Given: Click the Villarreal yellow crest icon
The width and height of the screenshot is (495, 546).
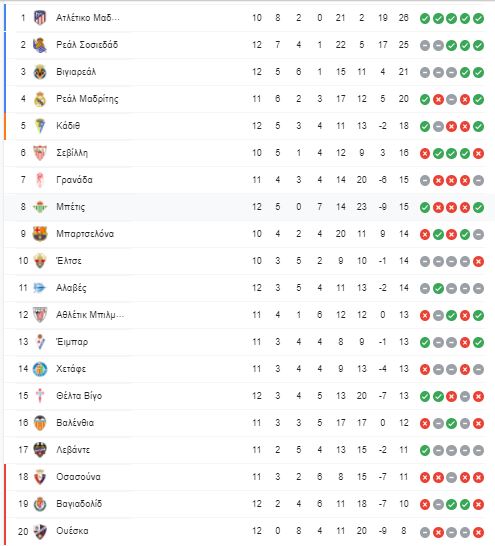Looking at the screenshot, I should pos(40,72).
